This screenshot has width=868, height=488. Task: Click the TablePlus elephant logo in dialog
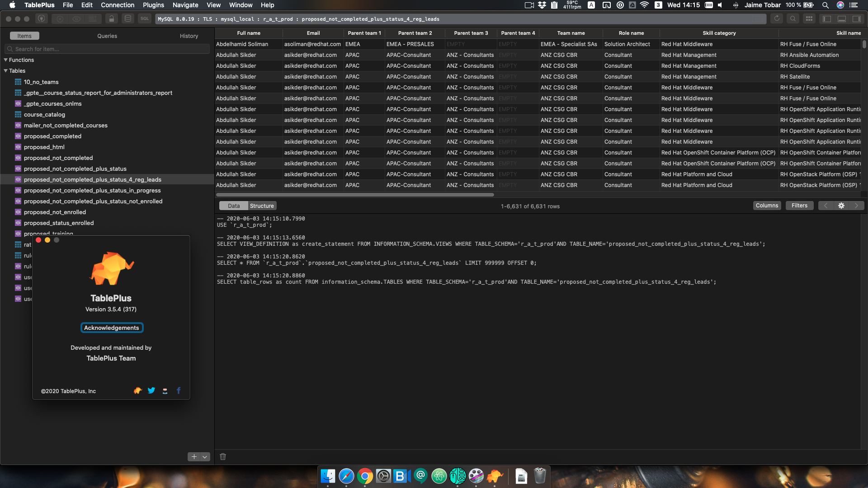pos(111,267)
